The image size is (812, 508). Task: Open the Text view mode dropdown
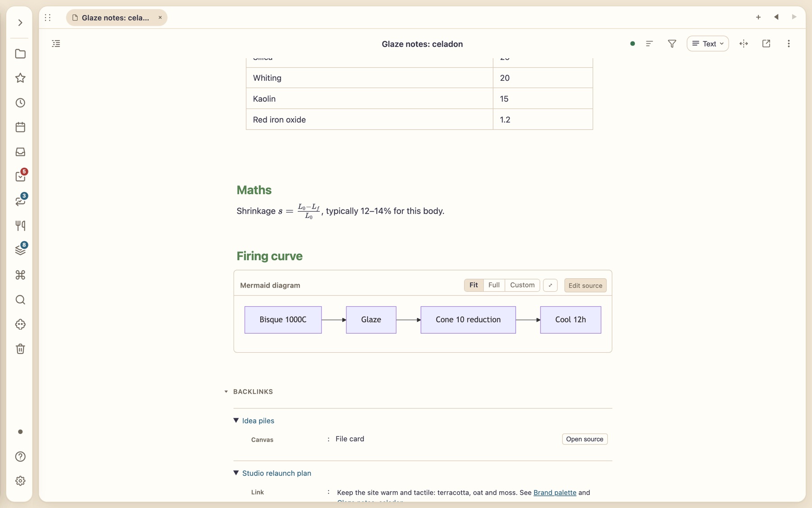coord(707,44)
